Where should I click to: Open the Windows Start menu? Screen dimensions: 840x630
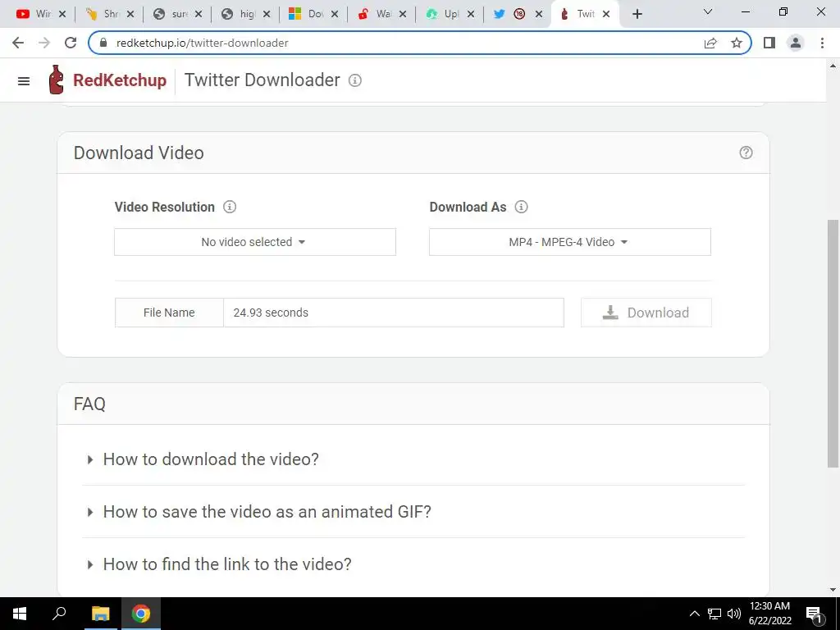20,614
